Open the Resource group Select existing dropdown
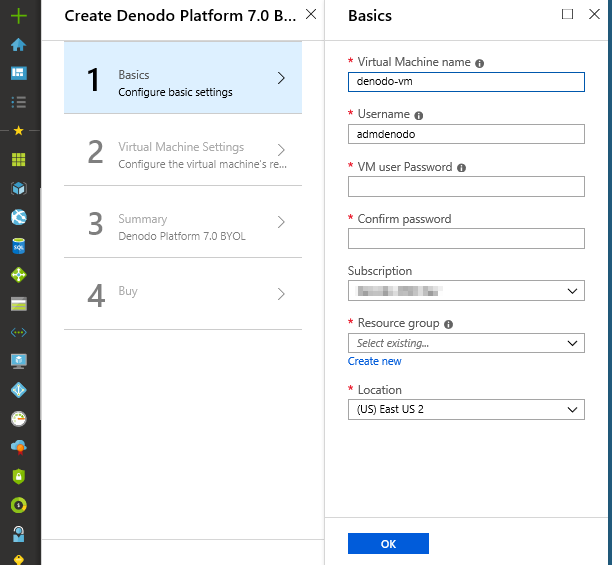612x565 pixels. click(466, 343)
